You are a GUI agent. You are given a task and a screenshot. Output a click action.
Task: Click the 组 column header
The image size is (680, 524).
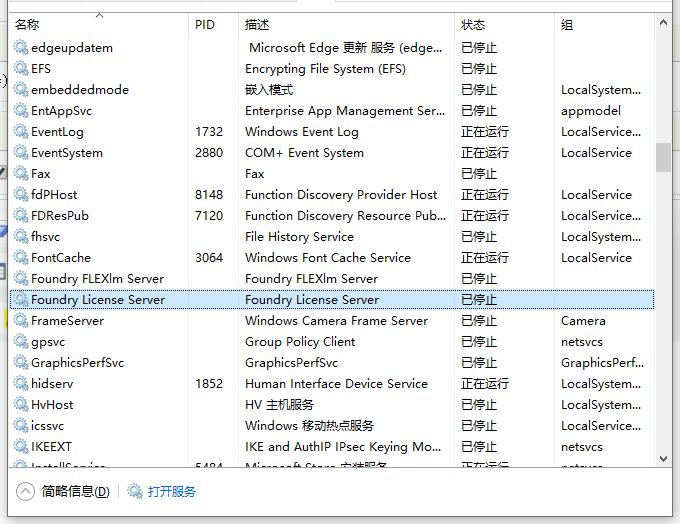click(567, 25)
